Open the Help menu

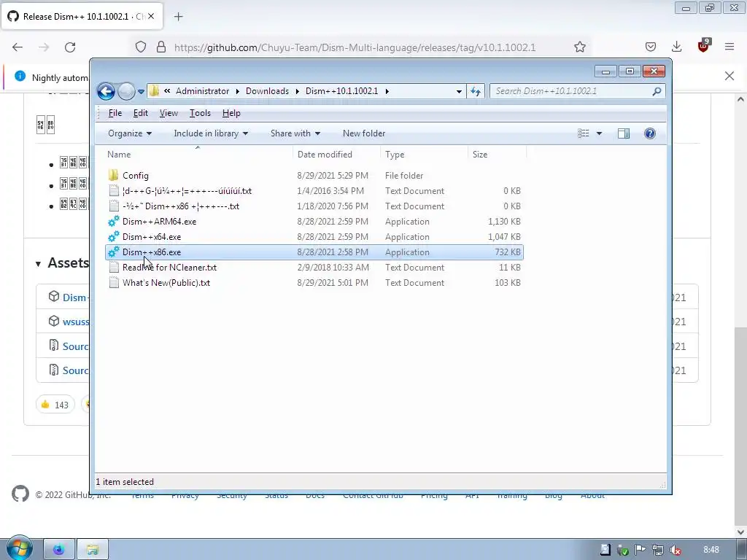(231, 113)
